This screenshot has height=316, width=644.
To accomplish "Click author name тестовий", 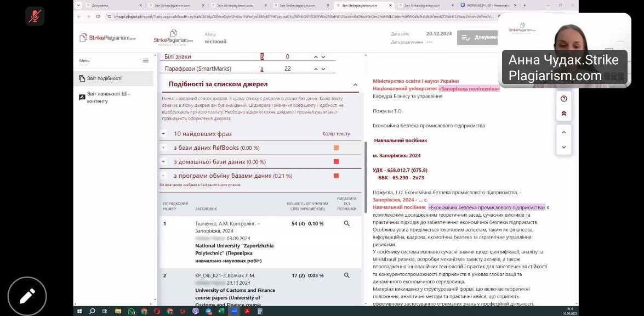I will [x=215, y=42].
